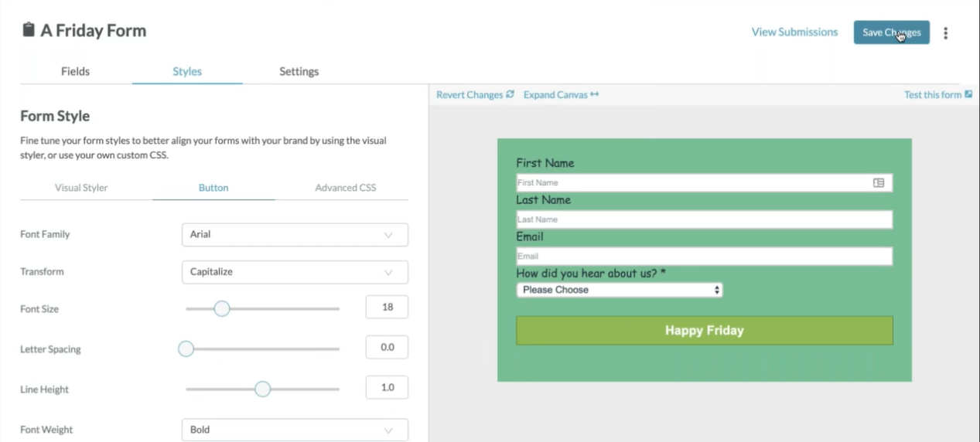Click the autofill contact icon in First Name field
The image size is (980, 442).
[x=878, y=183]
